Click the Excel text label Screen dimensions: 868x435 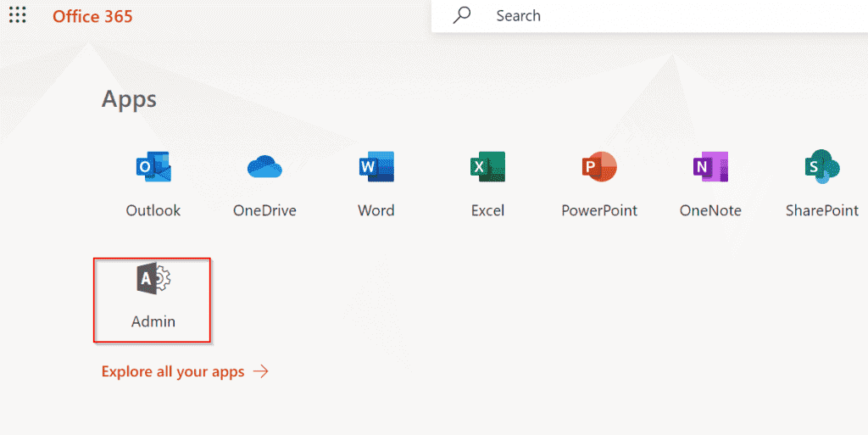pos(487,211)
